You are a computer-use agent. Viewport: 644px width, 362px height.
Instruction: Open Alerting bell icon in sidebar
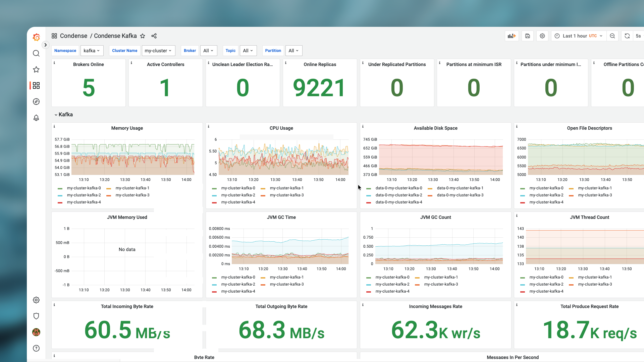(36, 118)
